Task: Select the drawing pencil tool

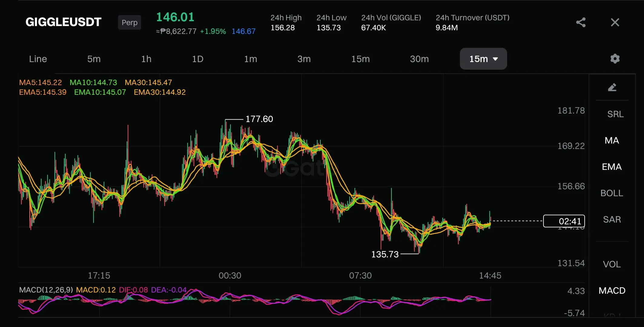Action: click(612, 88)
